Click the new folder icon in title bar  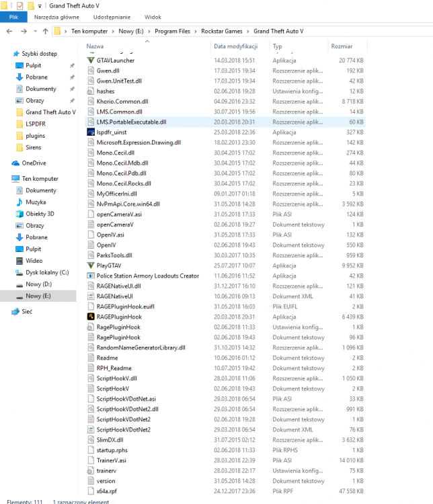coord(31,6)
